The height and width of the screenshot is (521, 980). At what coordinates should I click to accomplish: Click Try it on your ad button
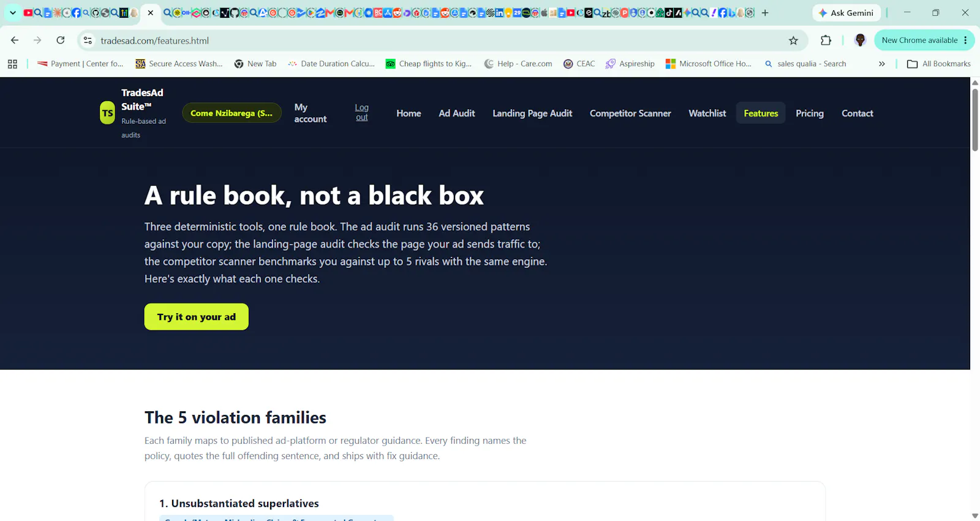pos(197,317)
